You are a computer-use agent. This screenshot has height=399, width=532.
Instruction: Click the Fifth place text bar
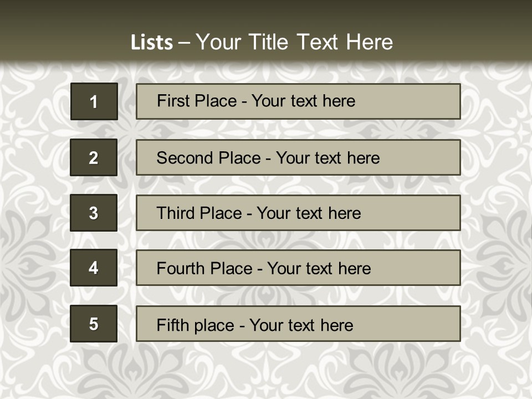pos(298,324)
